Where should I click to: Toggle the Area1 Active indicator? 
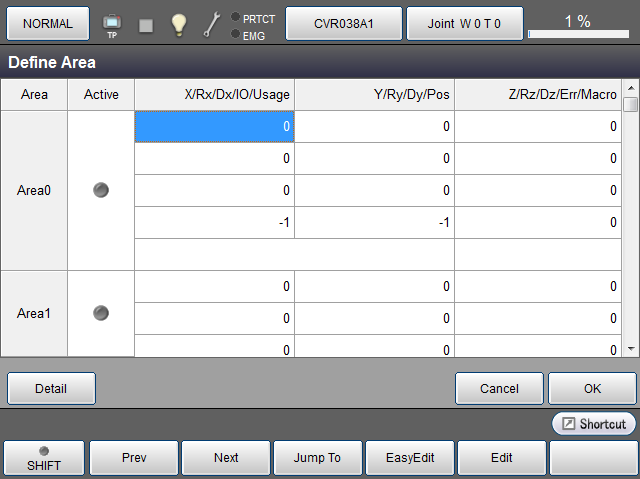point(101,313)
